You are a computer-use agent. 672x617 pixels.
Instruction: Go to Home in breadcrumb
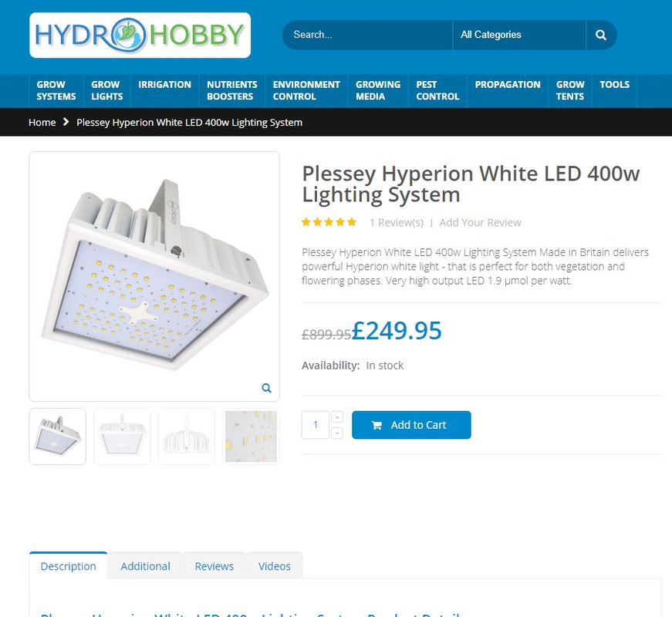coord(42,123)
